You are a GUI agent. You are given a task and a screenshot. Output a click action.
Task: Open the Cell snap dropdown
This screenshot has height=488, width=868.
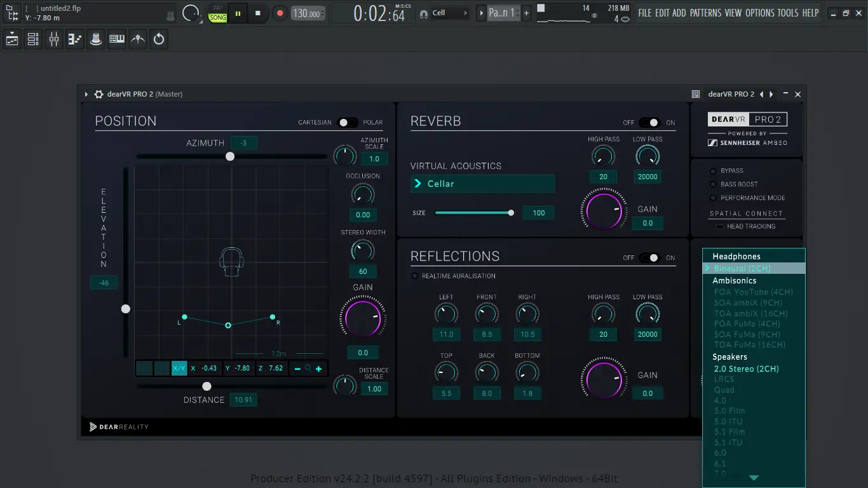click(x=450, y=13)
